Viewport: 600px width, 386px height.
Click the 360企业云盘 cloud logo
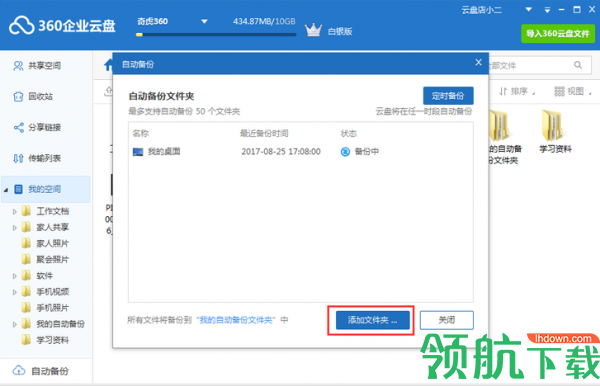pos(21,26)
